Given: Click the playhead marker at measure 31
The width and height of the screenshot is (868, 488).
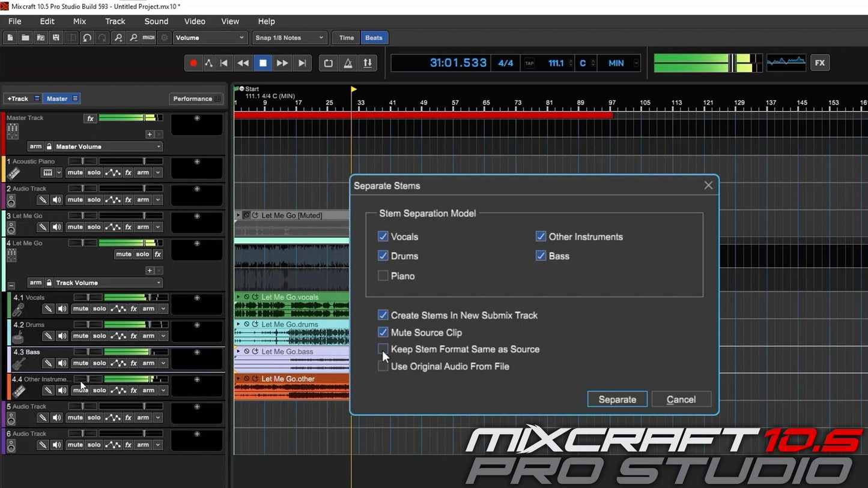Looking at the screenshot, I should [x=352, y=89].
